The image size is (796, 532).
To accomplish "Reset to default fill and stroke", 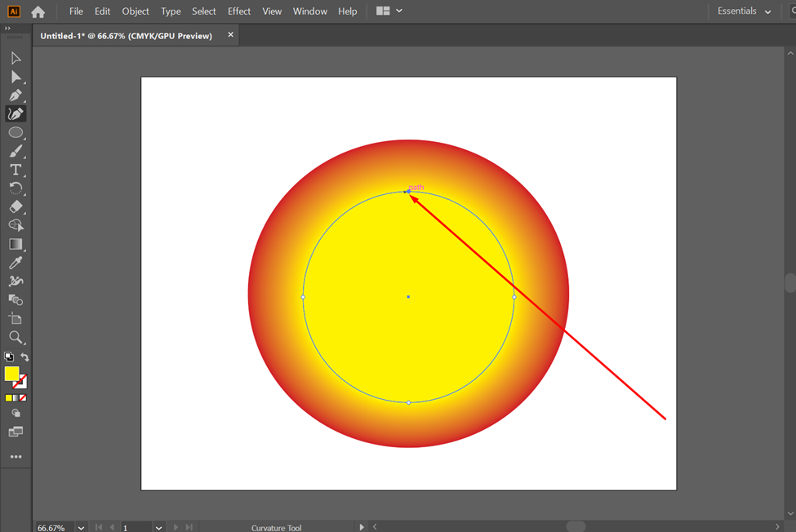I will (x=8, y=357).
